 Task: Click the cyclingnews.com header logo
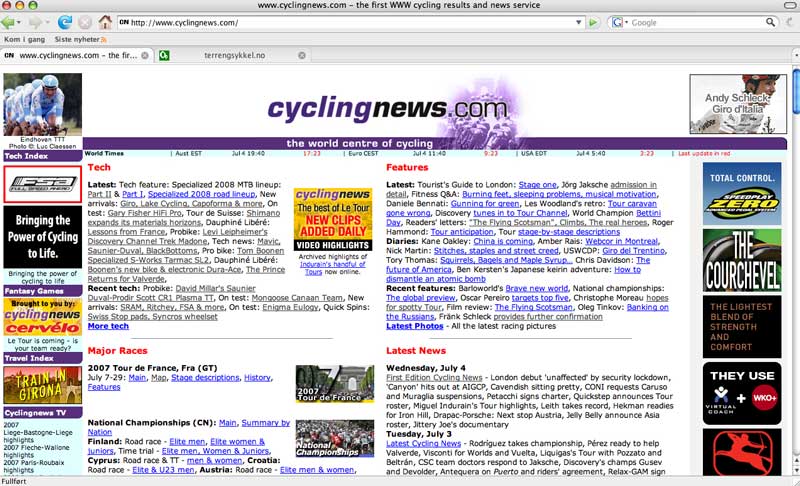click(387, 108)
